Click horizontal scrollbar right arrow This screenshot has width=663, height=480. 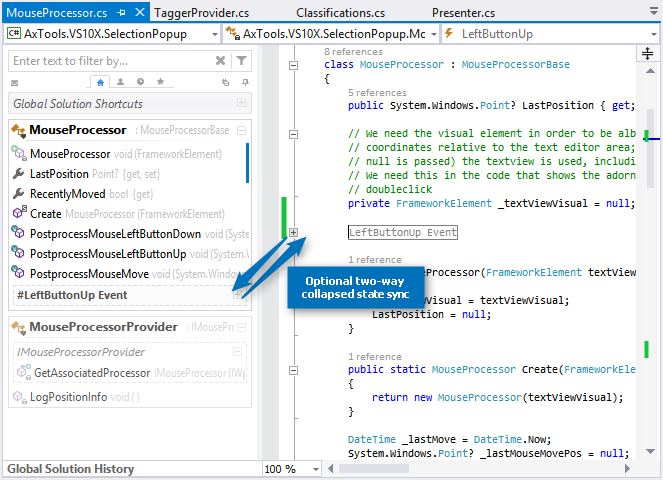(x=627, y=469)
